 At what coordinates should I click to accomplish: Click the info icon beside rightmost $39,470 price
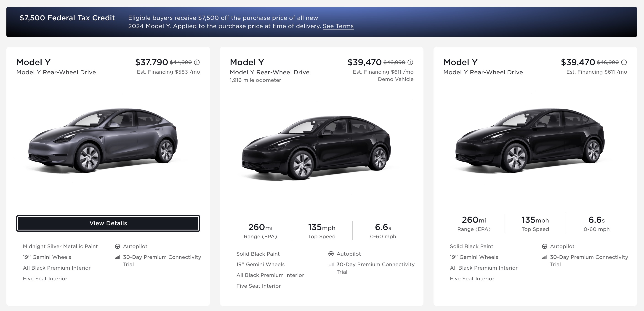coord(624,62)
